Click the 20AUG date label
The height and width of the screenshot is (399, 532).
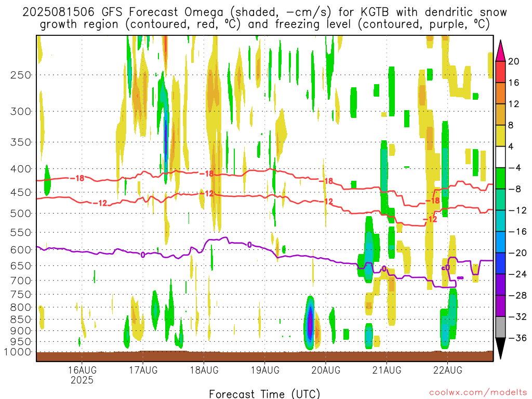(x=326, y=370)
